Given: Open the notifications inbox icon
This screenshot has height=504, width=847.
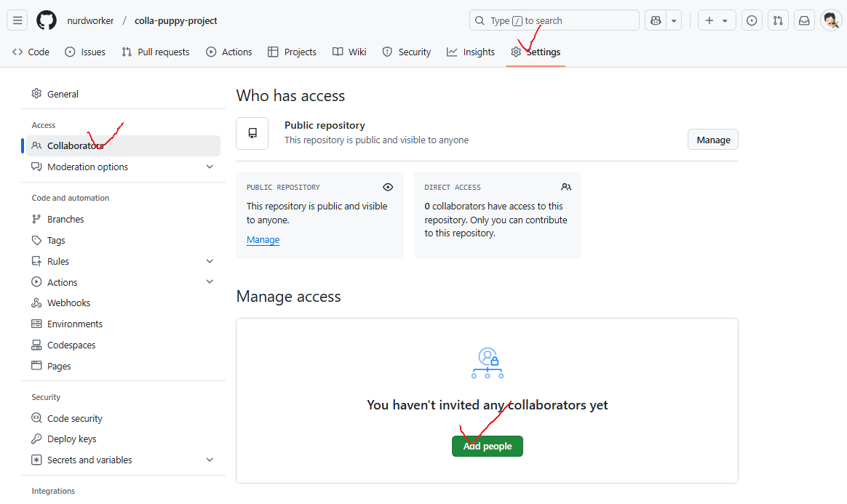Looking at the screenshot, I should pos(804,20).
